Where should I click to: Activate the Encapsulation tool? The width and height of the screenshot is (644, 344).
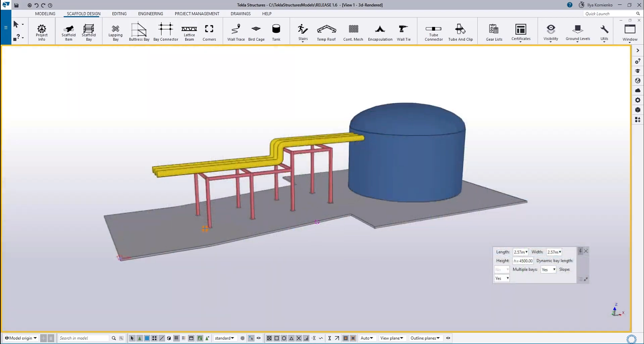click(380, 32)
